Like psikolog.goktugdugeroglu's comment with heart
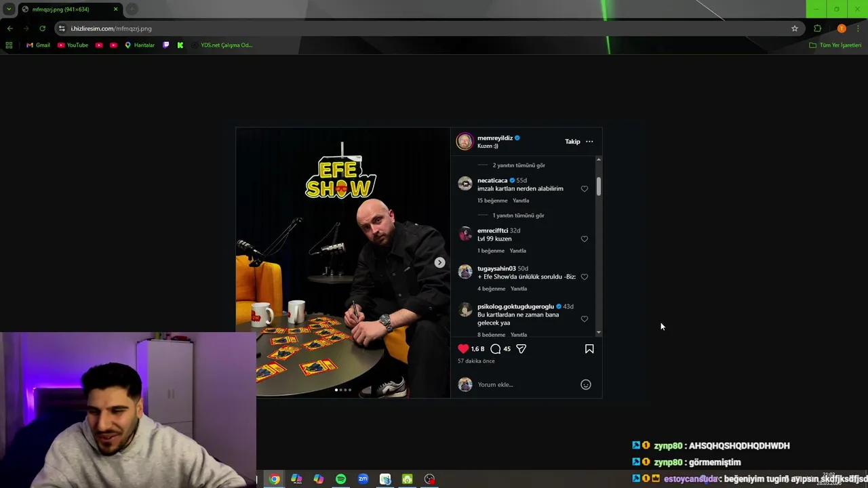The image size is (868, 488). click(x=585, y=319)
